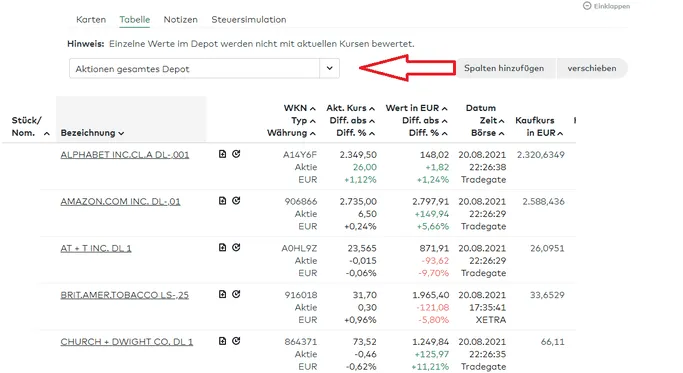Open the document icon for Alphabet Inc row
Viewport: 683px width, 373px height.
point(222,154)
